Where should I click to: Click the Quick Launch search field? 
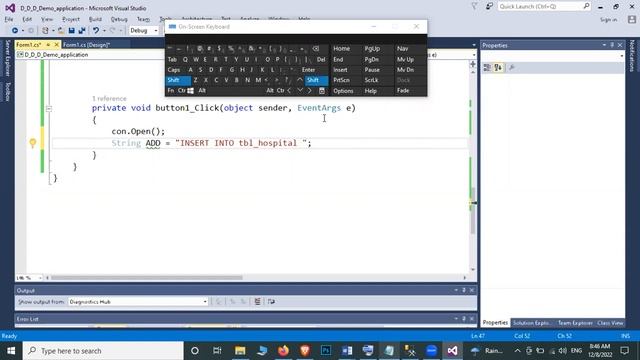[x=544, y=7]
